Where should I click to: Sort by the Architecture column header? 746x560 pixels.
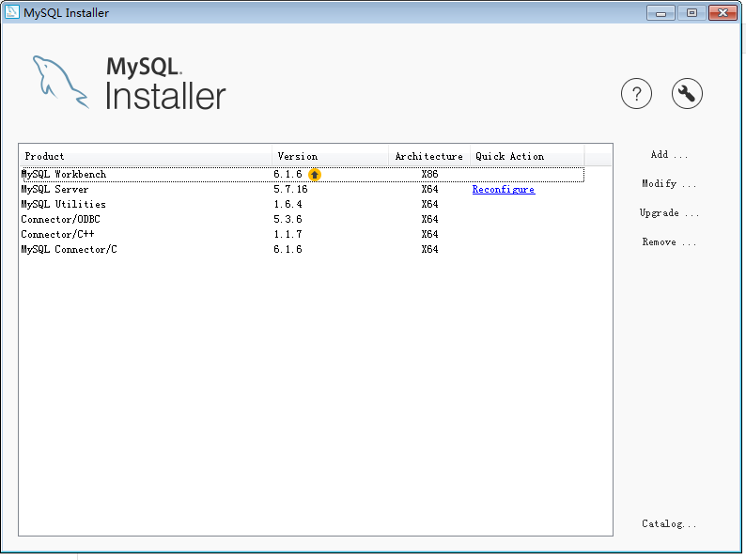pyautogui.click(x=429, y=157)
